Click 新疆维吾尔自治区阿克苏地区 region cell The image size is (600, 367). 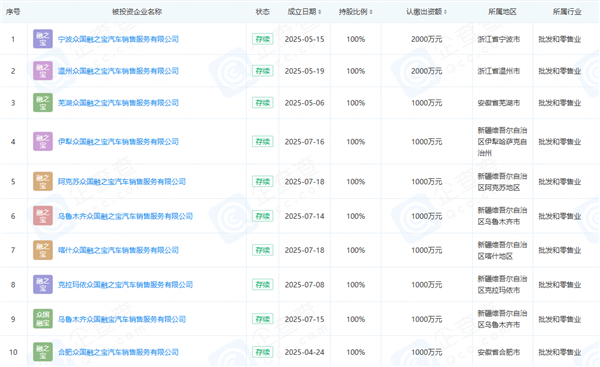coord(502,182)
